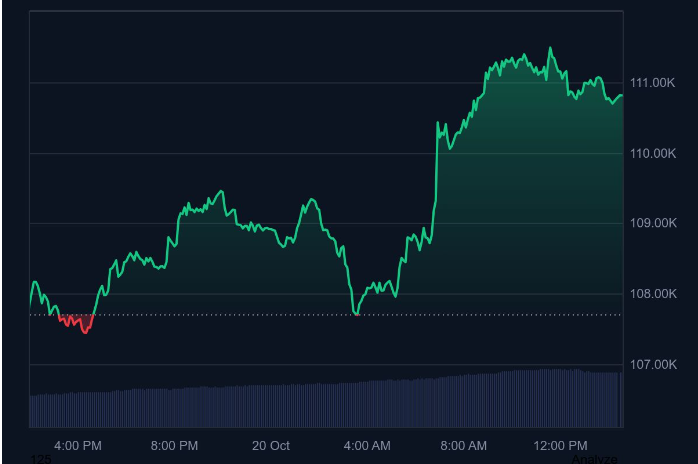Click the 4:00 AM time axis label

click(367, 445)
